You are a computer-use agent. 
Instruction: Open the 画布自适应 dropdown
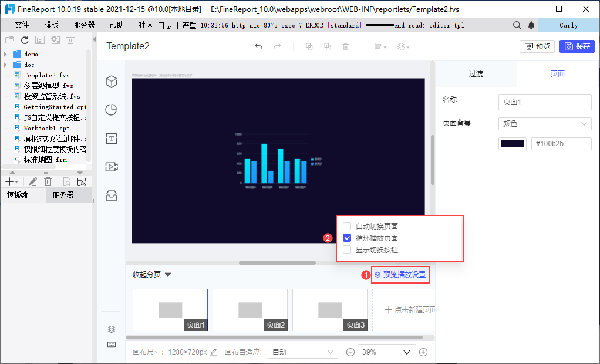point(303,352)
